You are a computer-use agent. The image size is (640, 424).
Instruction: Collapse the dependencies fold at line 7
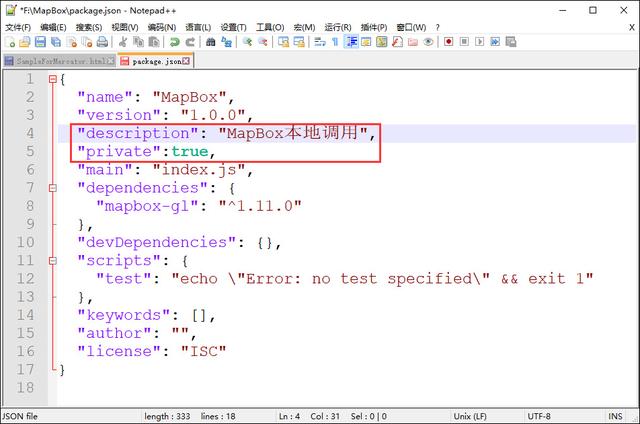[x=52, y=188]
